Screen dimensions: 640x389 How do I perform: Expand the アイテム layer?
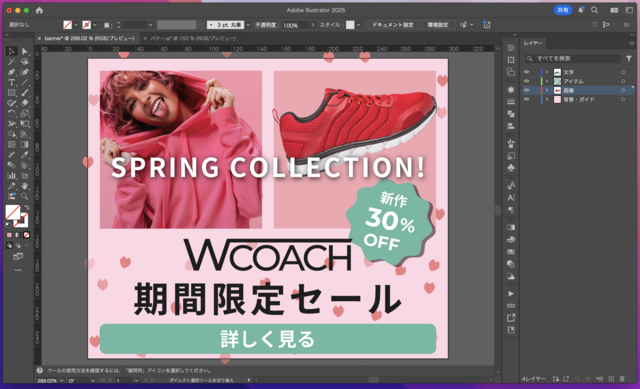pos(547,81)
